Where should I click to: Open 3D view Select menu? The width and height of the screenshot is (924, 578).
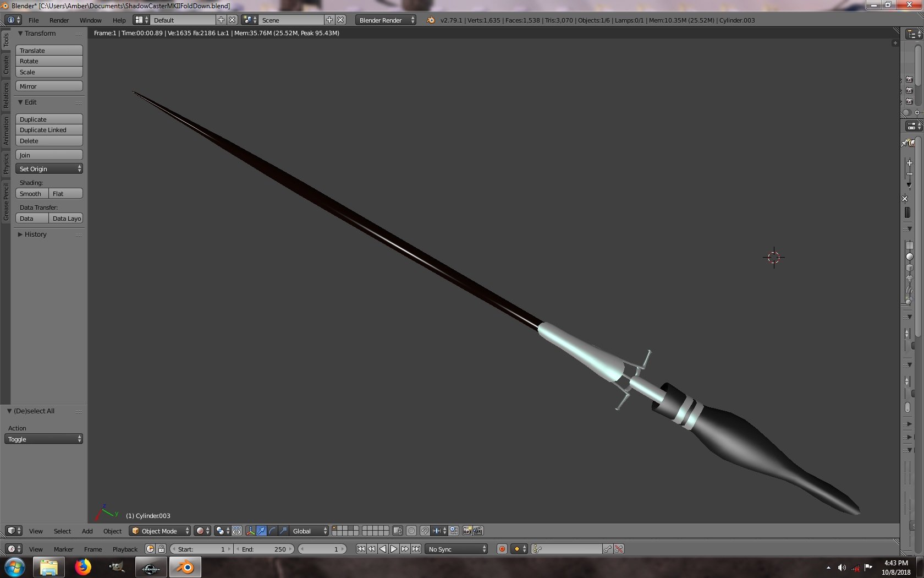(62, 531)
